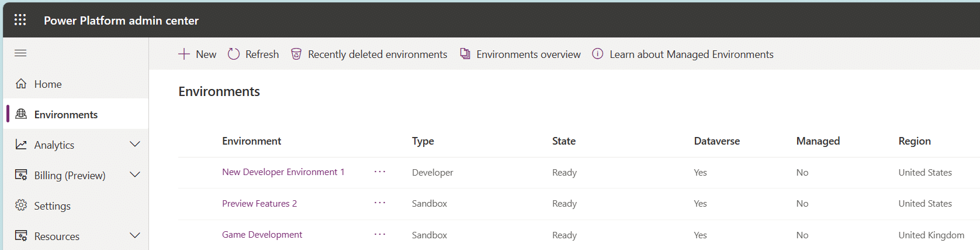Sort by the Region column header
This screenshot has width=980, height=250.
click(x=914, y=141)
